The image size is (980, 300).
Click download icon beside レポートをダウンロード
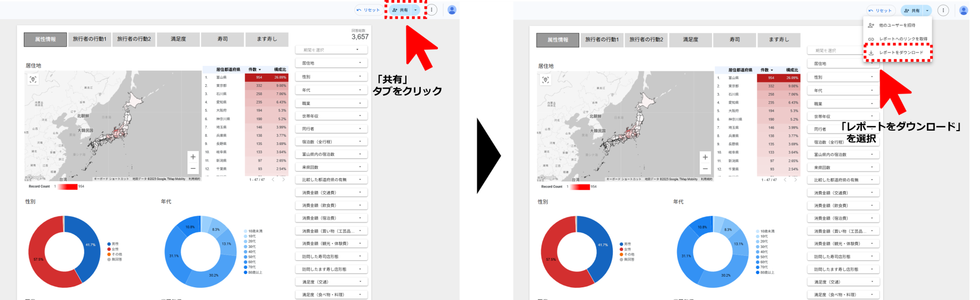pos(871,53)
